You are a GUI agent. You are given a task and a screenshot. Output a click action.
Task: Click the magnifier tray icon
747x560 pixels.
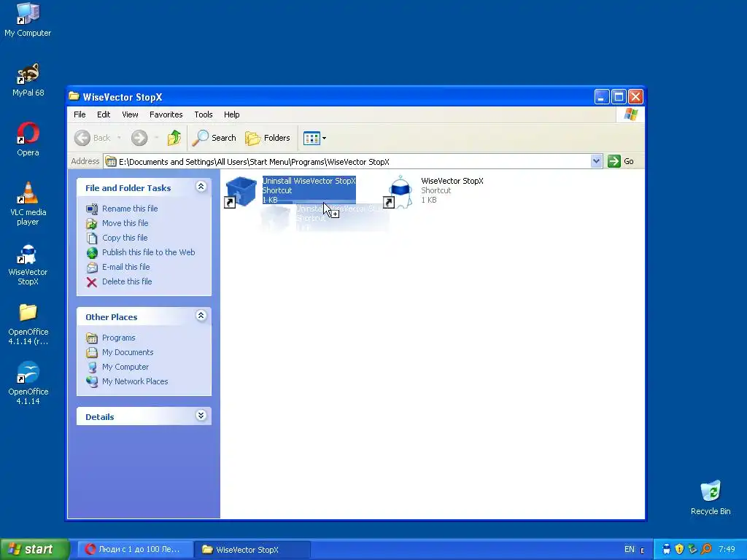click(706, 550)
